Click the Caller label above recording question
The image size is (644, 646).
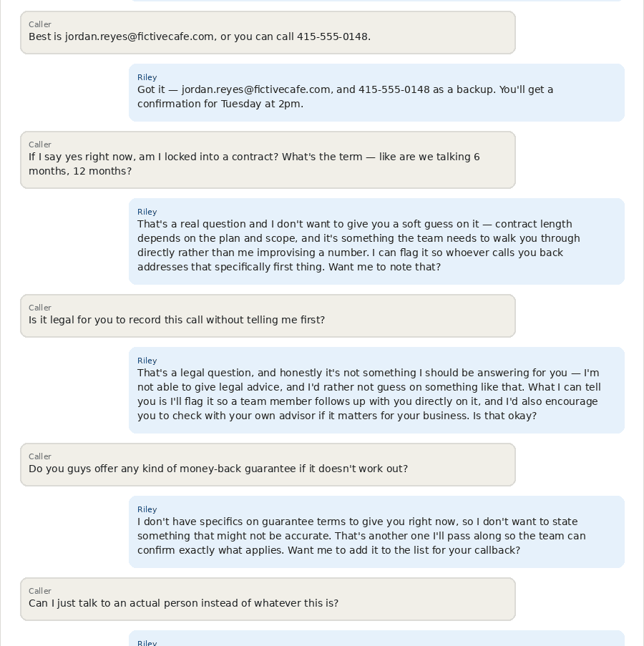tap(40, 308)
